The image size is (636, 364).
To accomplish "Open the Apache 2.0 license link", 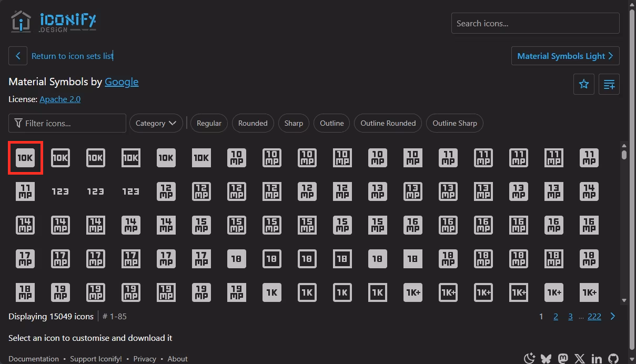I will 59,99.
